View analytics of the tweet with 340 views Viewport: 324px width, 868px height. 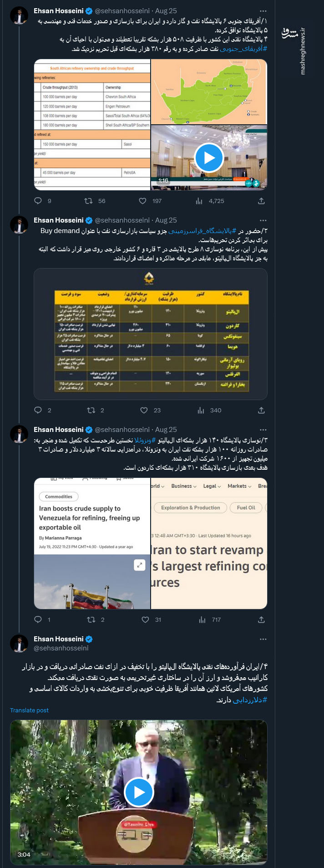(x=201, y=410)
